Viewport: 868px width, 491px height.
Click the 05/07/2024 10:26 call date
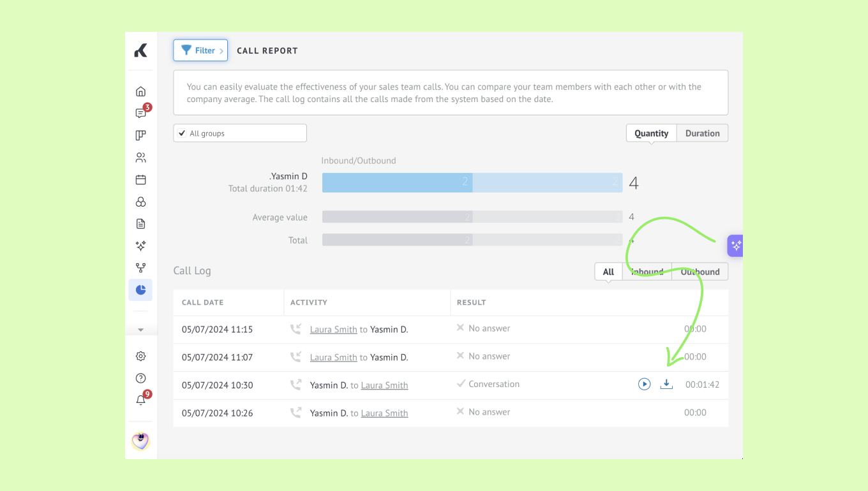(x=217, y=413)
